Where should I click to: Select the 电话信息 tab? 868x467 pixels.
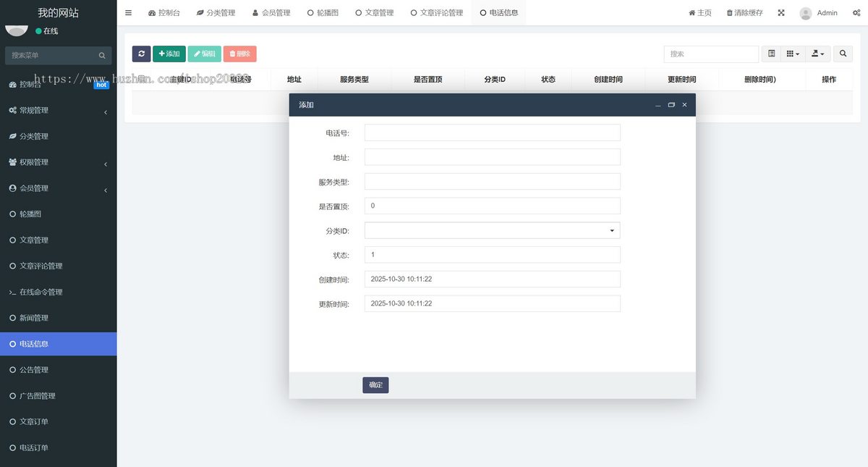[x=499, y=12]
